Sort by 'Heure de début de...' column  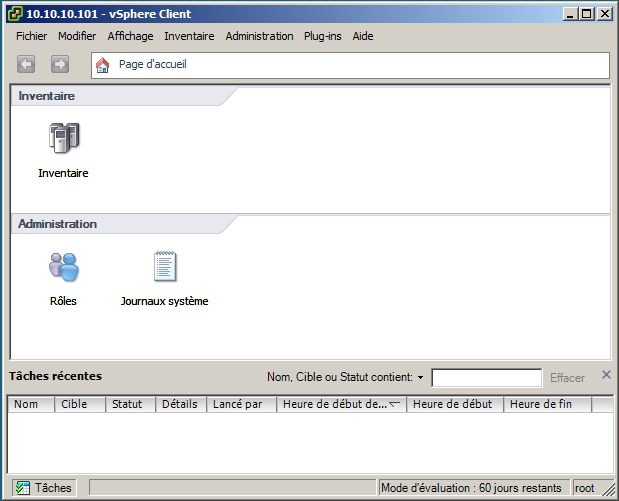342,404
